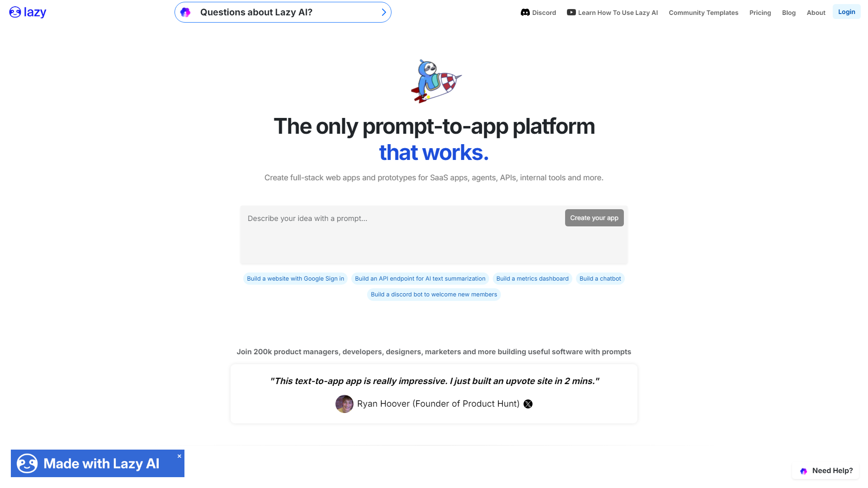The width and height of the screenshot is (868, 488).
Task: Click the arrow chevron on Questions prompt bar
Action: click(x=385, y=12)
